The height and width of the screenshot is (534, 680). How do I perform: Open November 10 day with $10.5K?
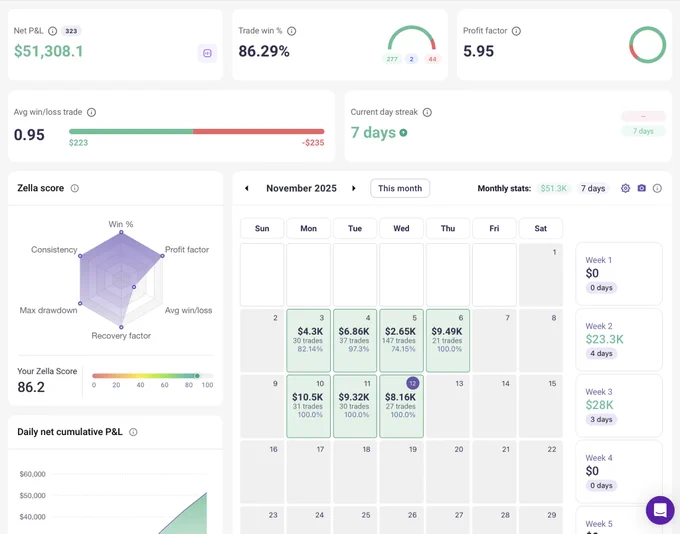pyautogui.click(x=308, y=406)
